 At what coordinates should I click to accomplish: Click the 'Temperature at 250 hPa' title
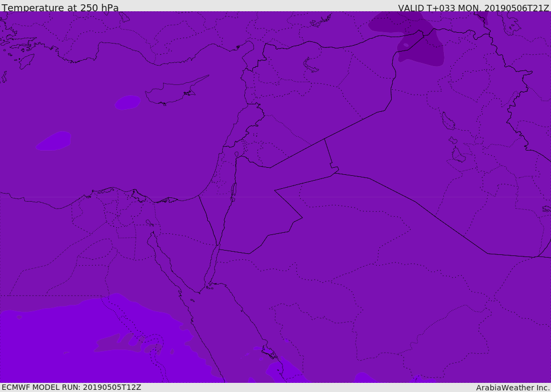[60, 8]
